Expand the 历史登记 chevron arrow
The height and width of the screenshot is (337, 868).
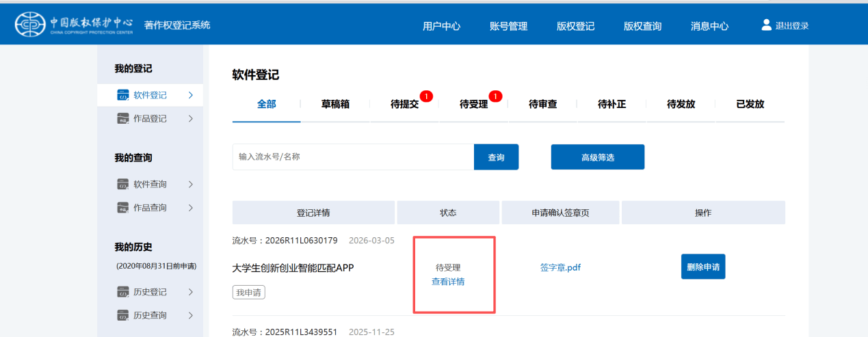(191, 292)
